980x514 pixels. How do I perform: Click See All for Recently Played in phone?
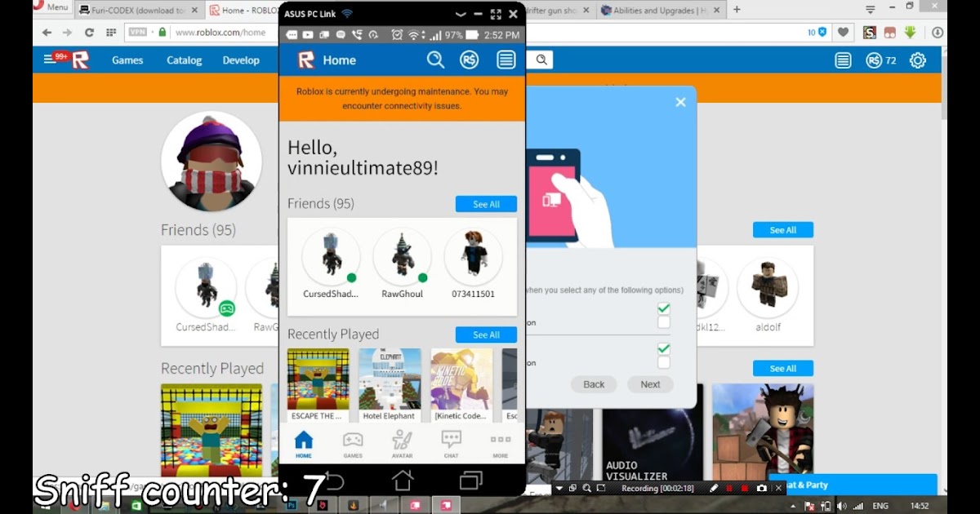[x=486, y=335]
